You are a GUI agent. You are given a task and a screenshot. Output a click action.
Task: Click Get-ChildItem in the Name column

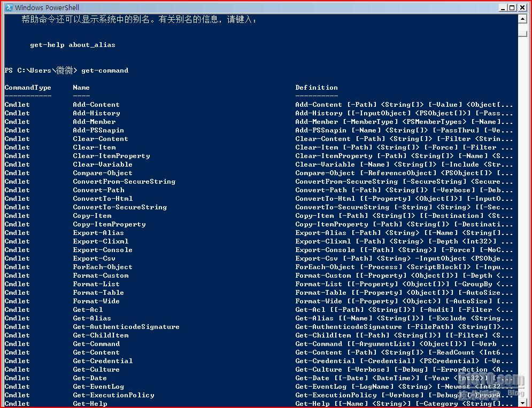coord(101,335)
